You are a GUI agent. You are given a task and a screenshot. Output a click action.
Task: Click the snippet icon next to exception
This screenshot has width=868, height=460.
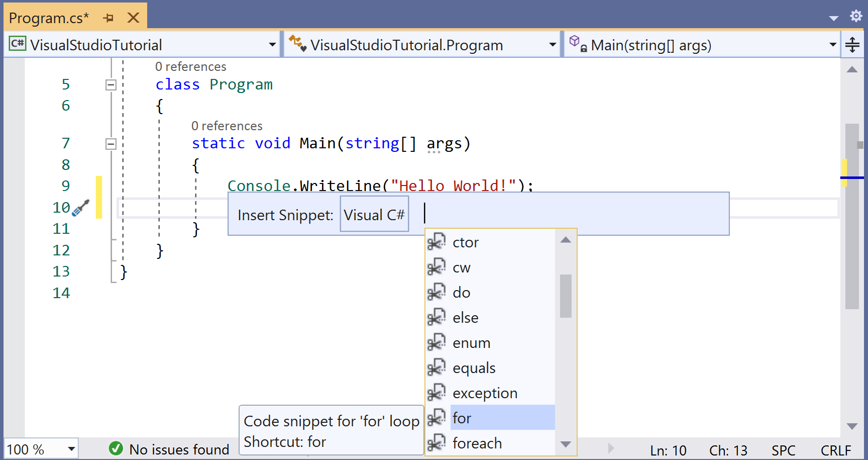click(x=437, y=393)
